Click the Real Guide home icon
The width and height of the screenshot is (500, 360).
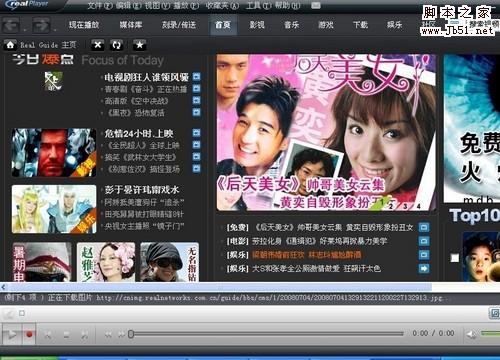click(x=10, y=44)
